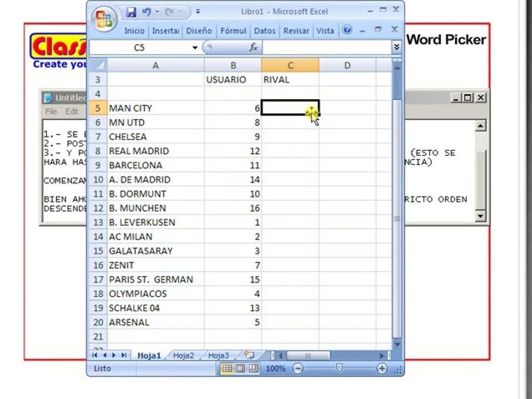Viewport: 532px width, 399px height.
Task: Switch to Page Break Preview
Action: click(x=253, y=369)
